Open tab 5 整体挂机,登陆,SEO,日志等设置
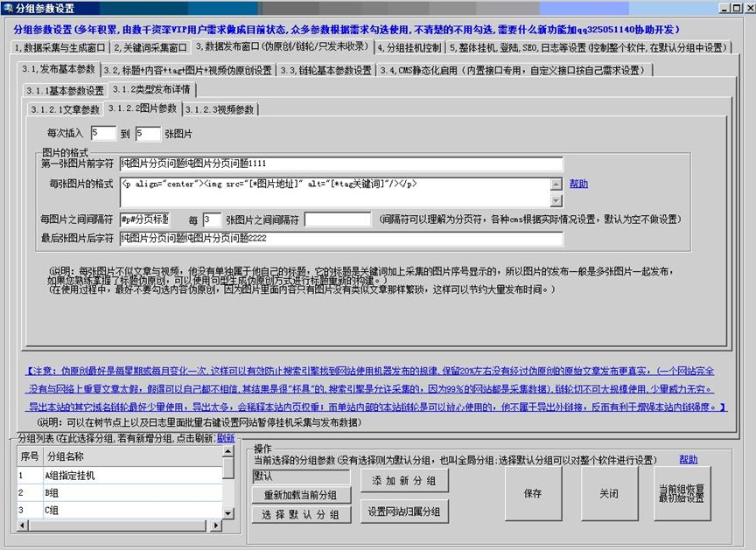Screen dimensions: 756x550 588,47
